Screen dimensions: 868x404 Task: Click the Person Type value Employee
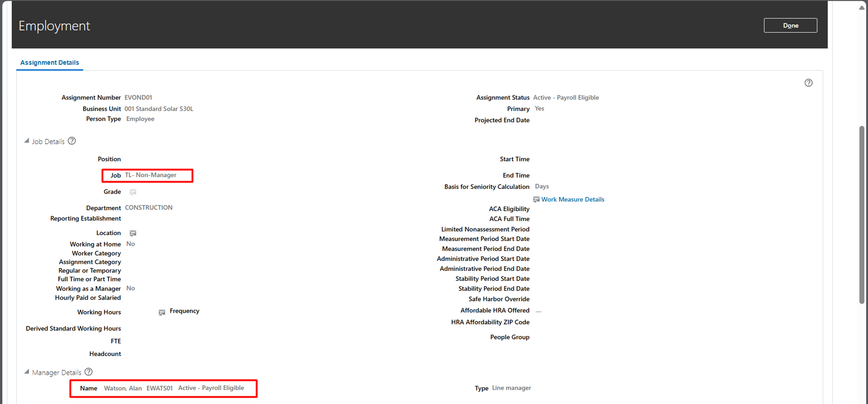[140, 119]
